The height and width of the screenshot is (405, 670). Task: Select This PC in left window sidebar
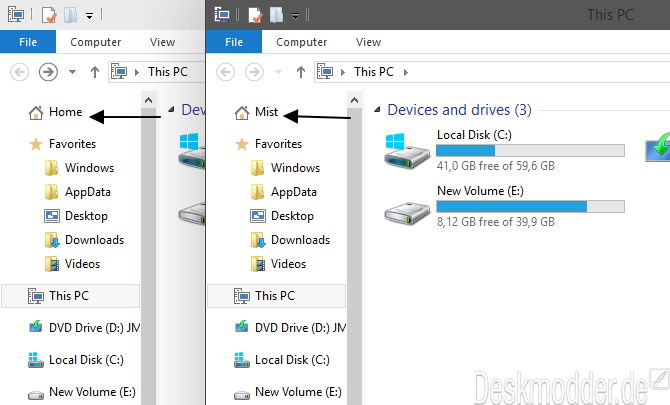point(71,296)
